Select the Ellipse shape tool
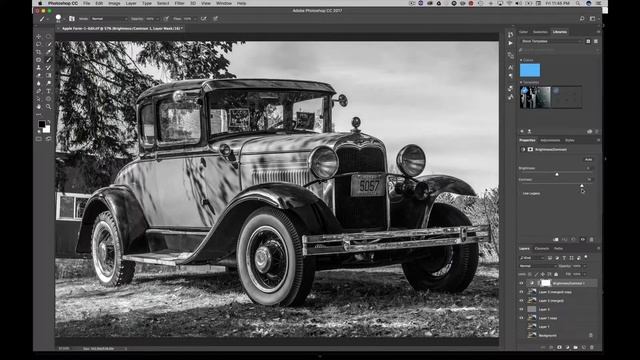This screenshot has height=360, width=640. tap(49, 98)
